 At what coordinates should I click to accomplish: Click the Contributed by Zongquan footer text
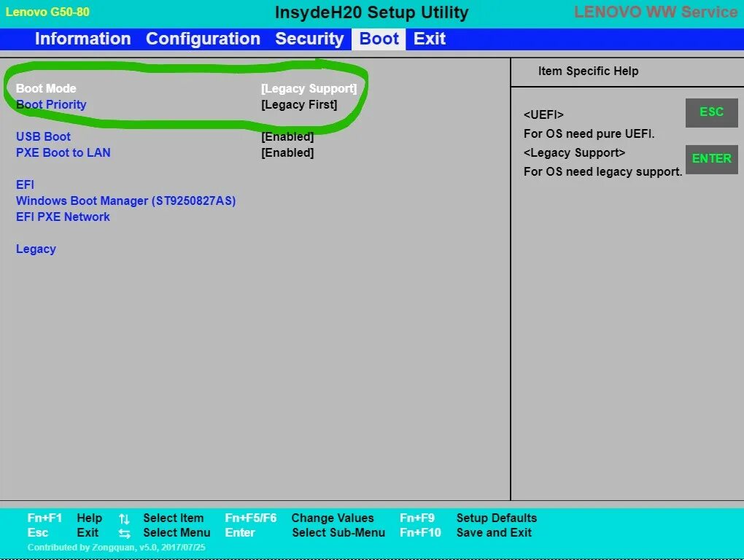[116, 547]
